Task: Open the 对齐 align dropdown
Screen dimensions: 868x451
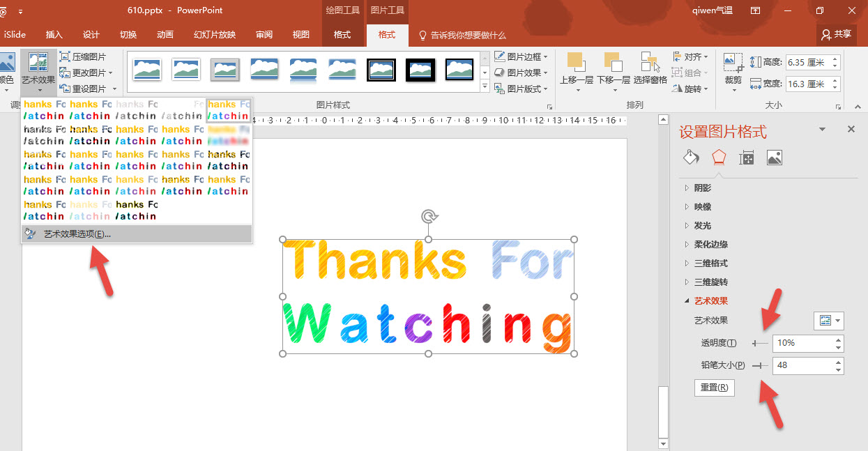Action: coord(692,56)
